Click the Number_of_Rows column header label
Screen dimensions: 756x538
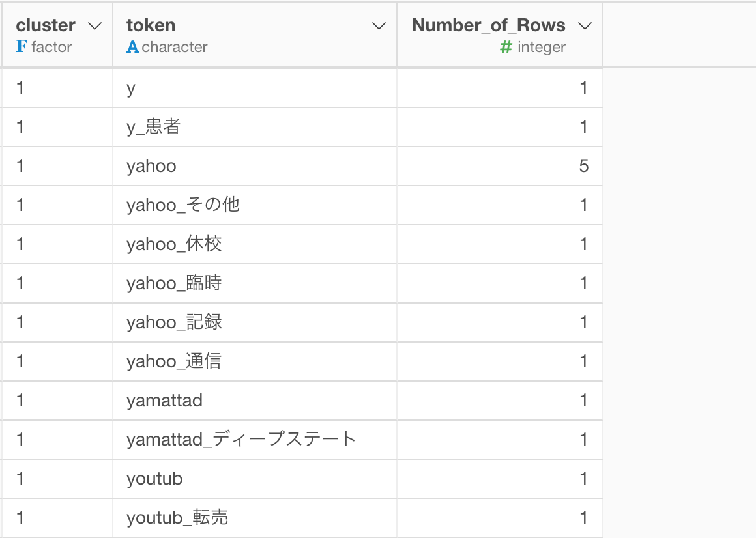click(x=488, y=26)
